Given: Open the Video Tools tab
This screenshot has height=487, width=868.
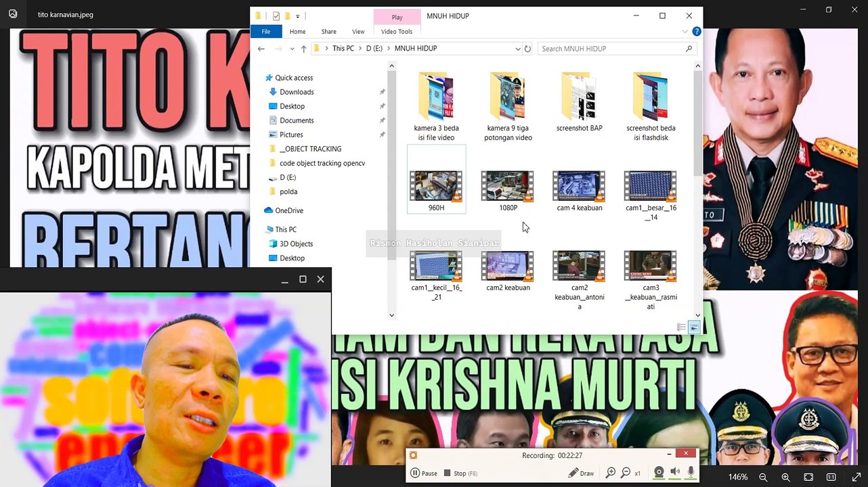Looking at the screenshot, I should click(x=397, y=31).
